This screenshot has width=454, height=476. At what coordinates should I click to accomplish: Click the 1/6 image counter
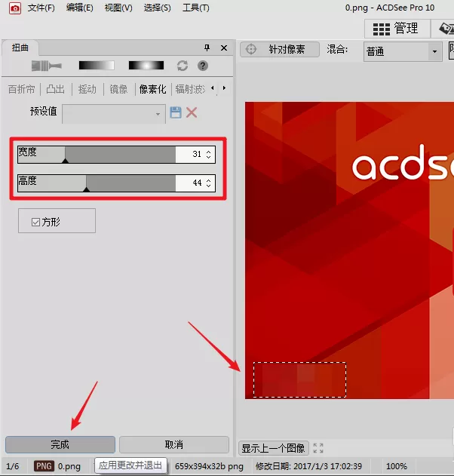tap(12, 466)
